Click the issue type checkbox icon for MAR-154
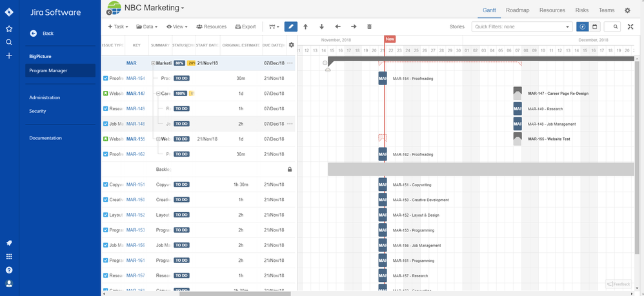This screenshot has height=296, width=644. (x=106, y=79)
